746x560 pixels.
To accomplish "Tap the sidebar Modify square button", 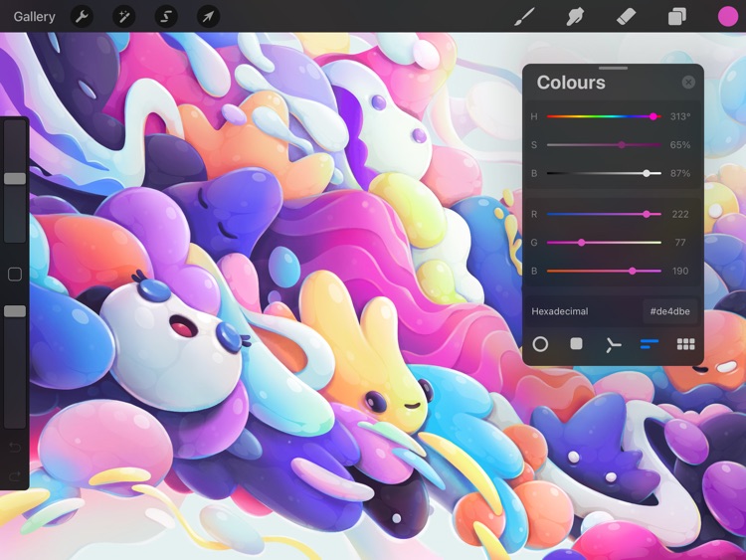I will click(15, 275).
